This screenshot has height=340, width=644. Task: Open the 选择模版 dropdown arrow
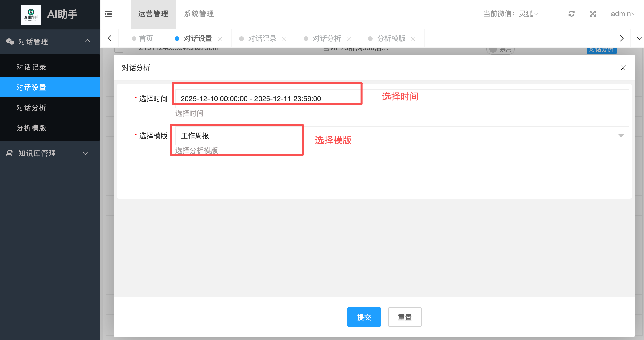(621, 136)
